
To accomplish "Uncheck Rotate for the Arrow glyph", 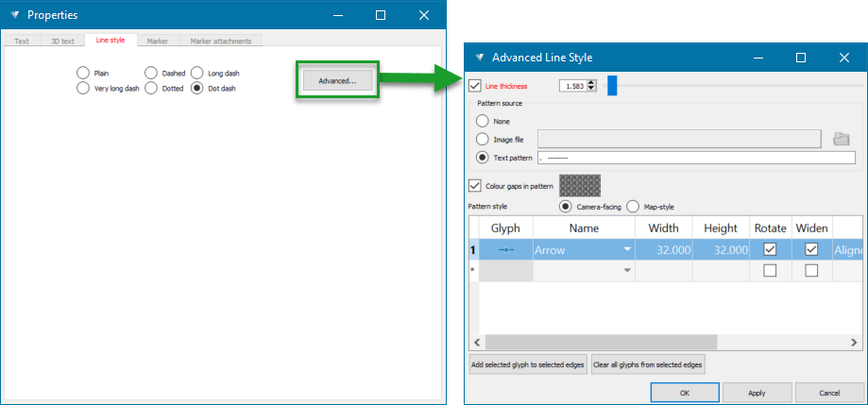I will [770, 250].
